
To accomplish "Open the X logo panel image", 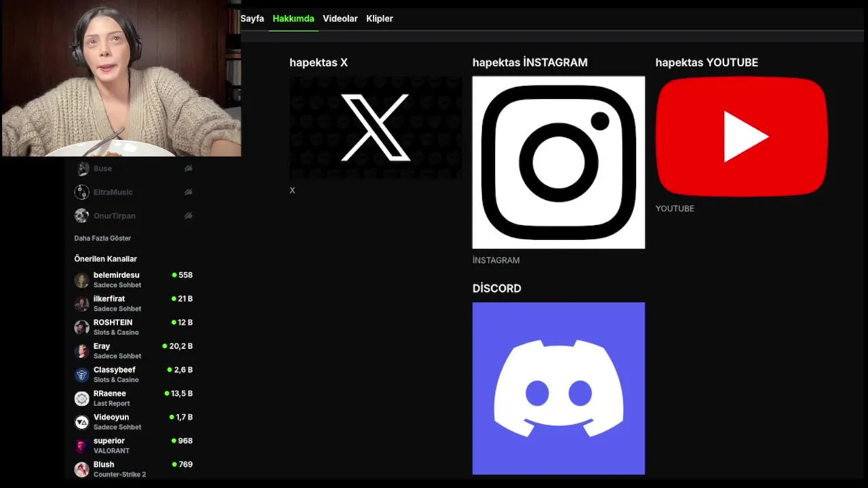I will coord(375,127).
